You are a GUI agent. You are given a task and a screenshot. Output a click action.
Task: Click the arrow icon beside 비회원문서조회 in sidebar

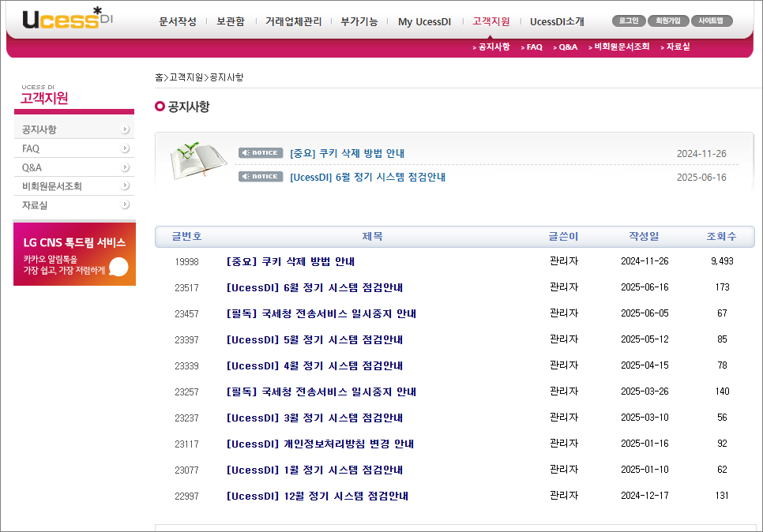(125, 185)
